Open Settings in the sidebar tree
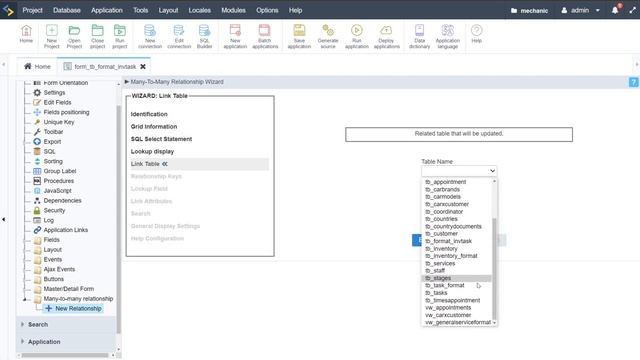This screenshot has height=360, width=640. [x=54, y=93]
